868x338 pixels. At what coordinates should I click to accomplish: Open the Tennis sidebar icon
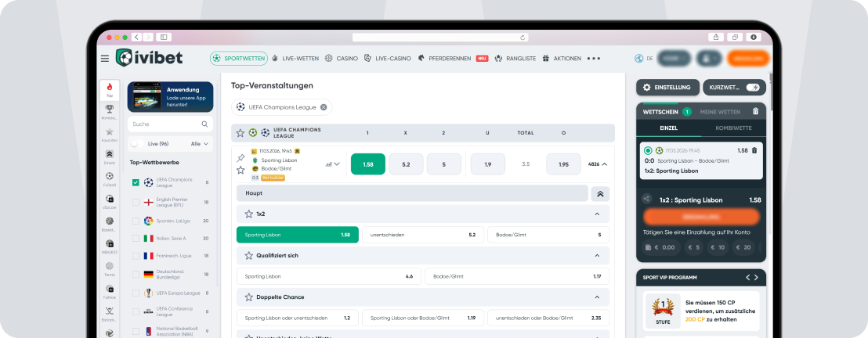pyautogui.click(x=110, y=269)
